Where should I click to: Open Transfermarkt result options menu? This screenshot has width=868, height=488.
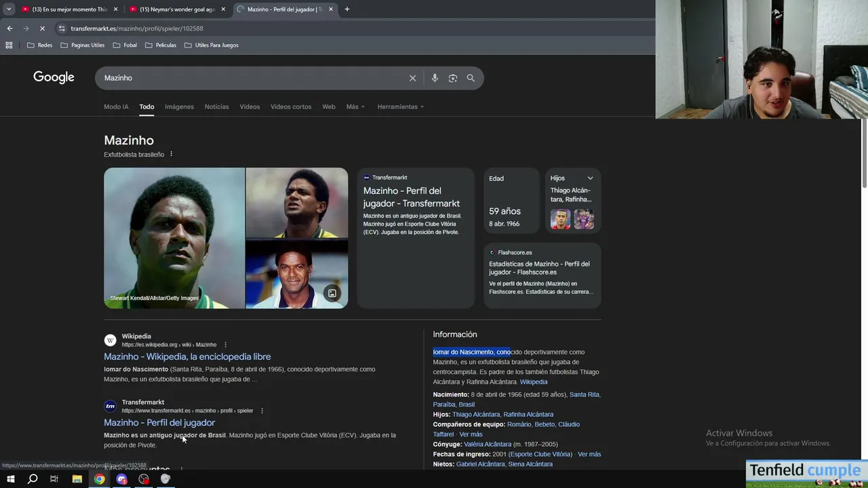click(x=262, y=410)
